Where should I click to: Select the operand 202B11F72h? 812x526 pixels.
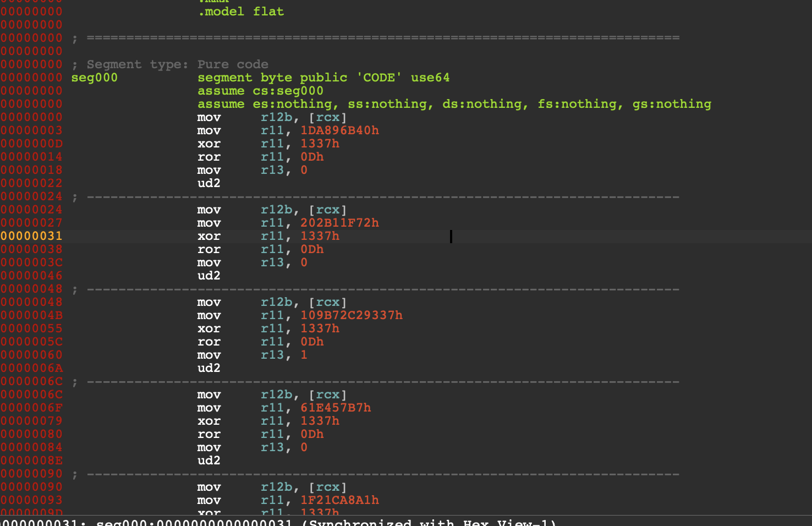click(x=339, y=223)
